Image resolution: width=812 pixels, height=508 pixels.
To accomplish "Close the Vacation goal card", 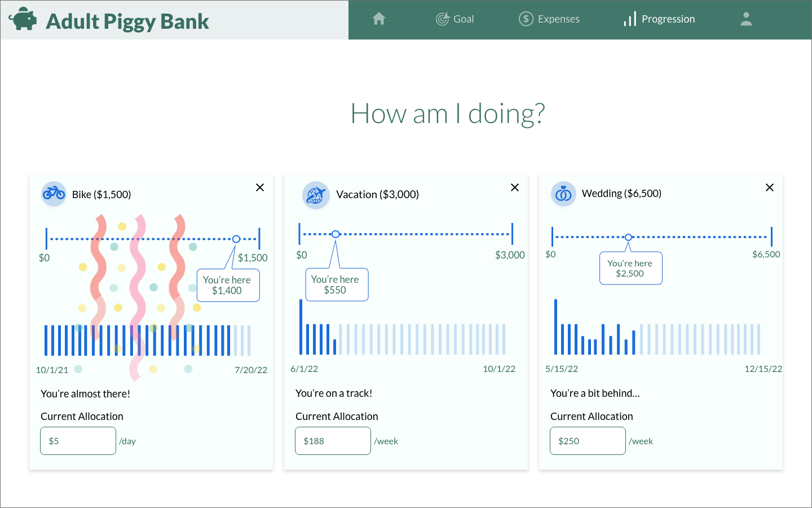I will (x=515, y=187).
